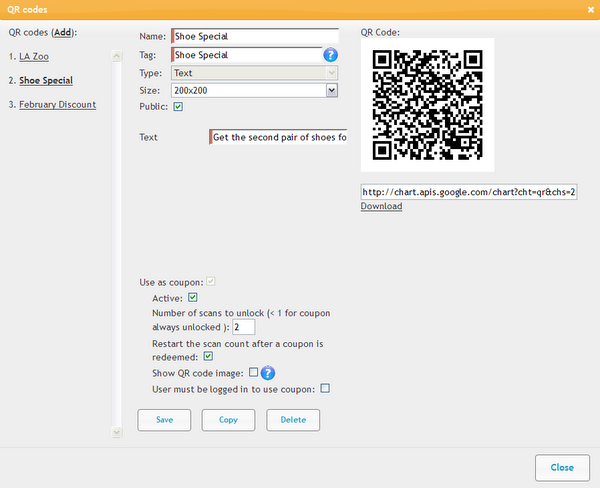The height and width of the screenshot is (488, 600).
Task: Click the Text field with shoes offer
Action: tap(278, 137)
